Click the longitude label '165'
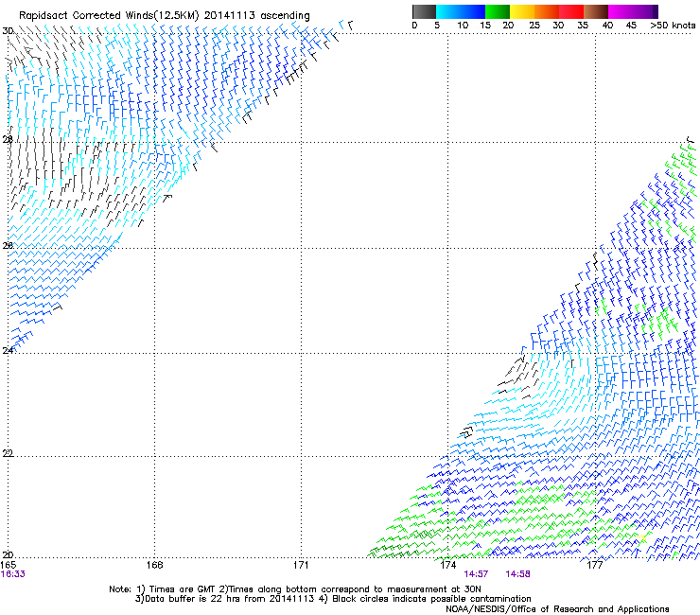Viewport: 700px width, 615px height. 9,565
